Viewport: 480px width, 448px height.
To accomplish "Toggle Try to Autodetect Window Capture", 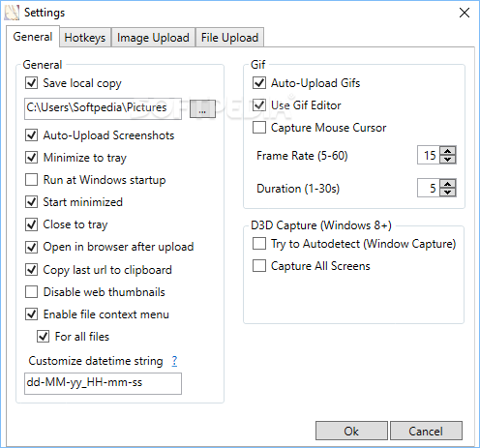I will coord(259,244).
